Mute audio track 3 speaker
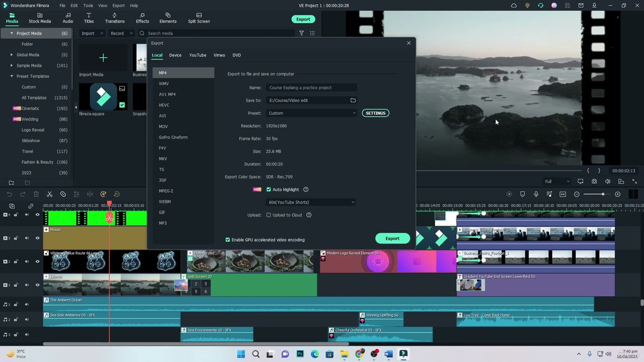 27,334
